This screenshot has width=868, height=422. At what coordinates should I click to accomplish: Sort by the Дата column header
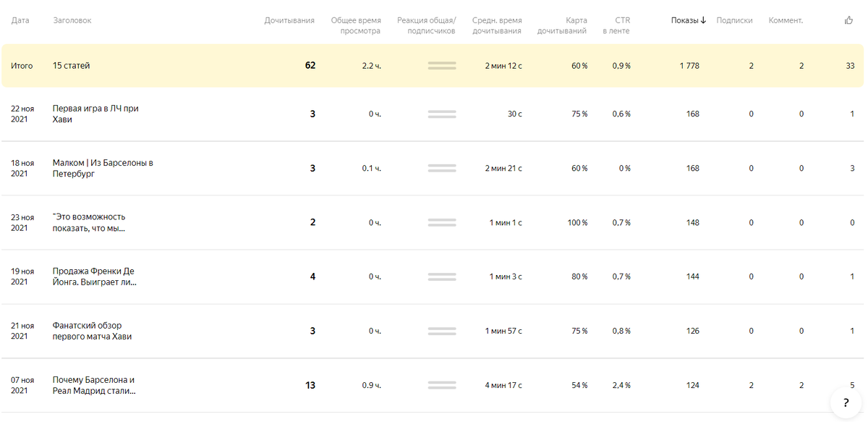coord(20,20)
